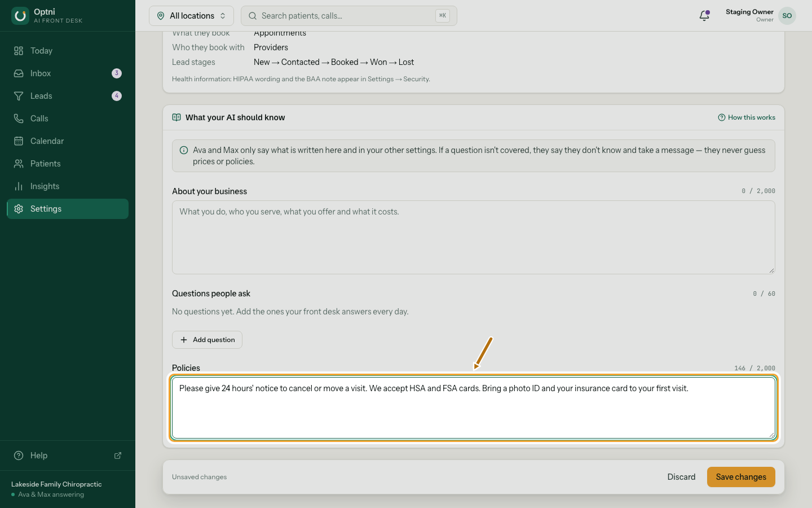Click inside the Policies text area
Screen dimensions: 812x508
pyautogui.click(x=474, y=408)
